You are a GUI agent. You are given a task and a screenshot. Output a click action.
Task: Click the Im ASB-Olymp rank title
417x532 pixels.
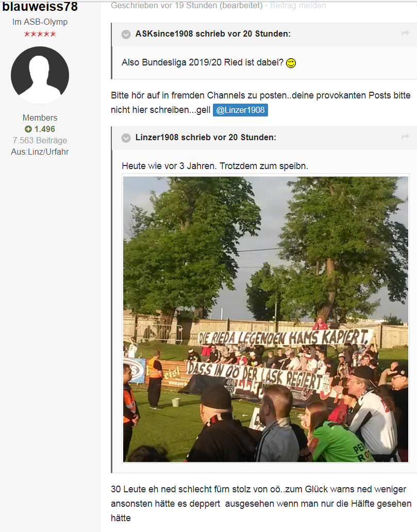(40, 22)
